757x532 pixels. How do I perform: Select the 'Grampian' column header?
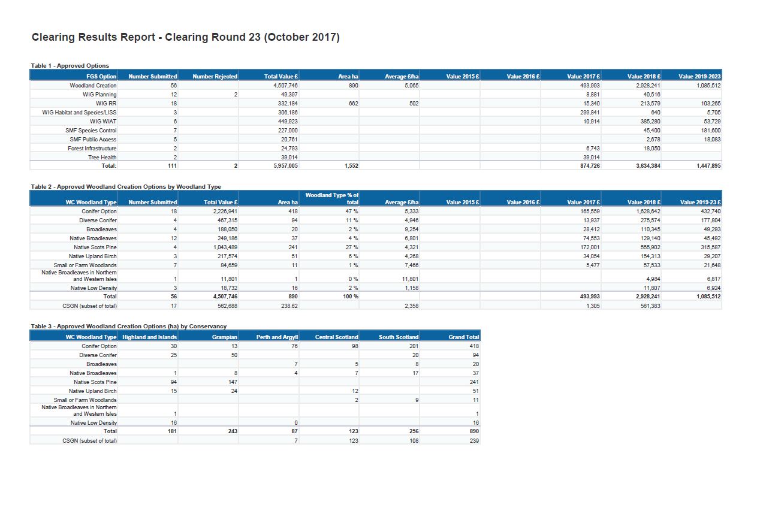pos(224,337)
